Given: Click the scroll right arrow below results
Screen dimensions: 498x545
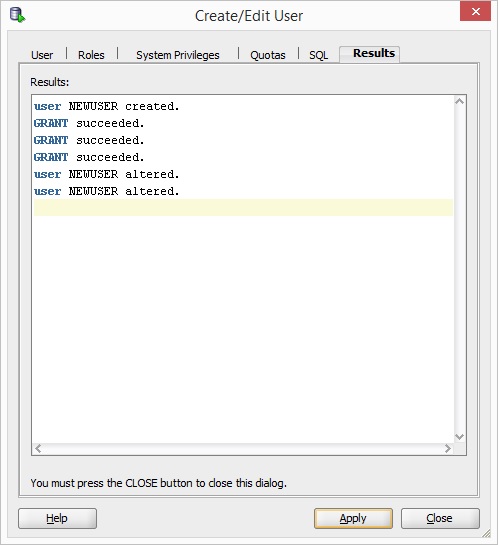Looking at the screenshot, I should 448,449.
